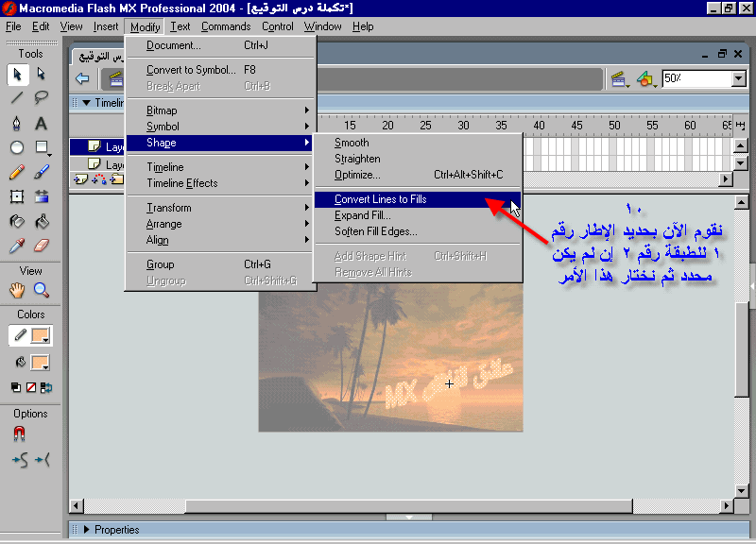The width and height of the screenshot is (756, 544).
Task: Choose the Rectangle tool
Action: (42, 147)
